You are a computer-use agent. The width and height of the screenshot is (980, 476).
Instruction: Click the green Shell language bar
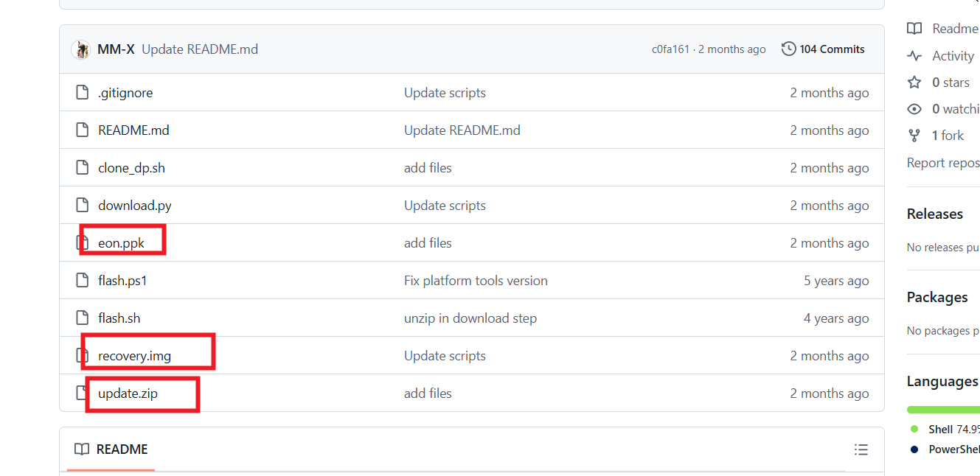tap(942, 409)
